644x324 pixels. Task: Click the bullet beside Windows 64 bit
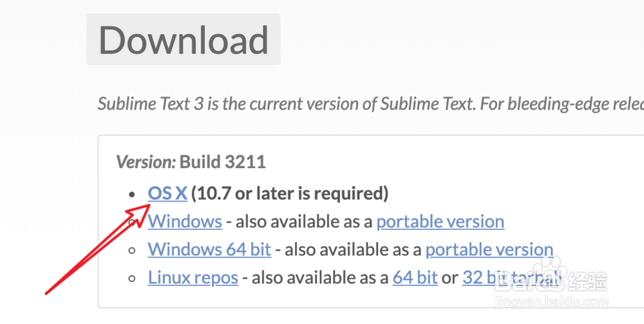tap(132, 250)
